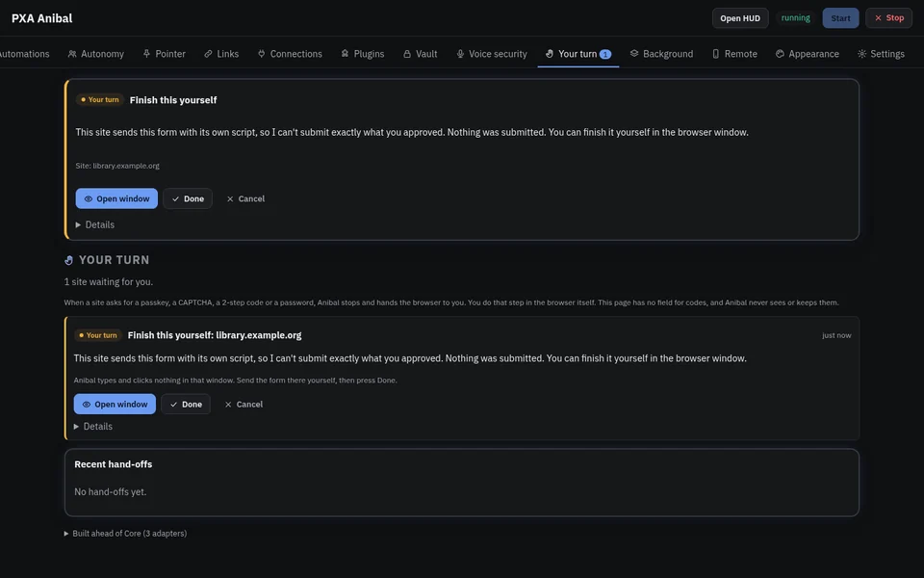Click the notification badge on Your turn tab
The height and width of the screenshot is (578, 924).
605,54
